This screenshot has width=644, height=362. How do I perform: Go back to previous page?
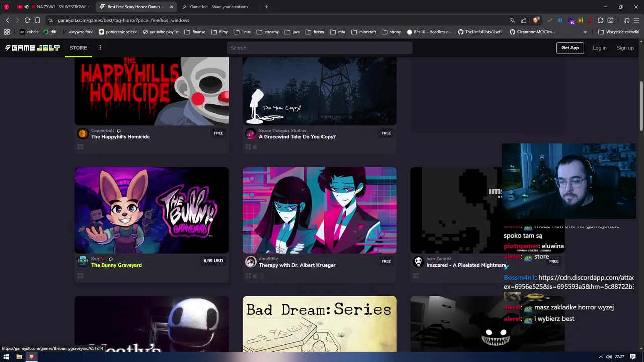click(x=7, y=20)
